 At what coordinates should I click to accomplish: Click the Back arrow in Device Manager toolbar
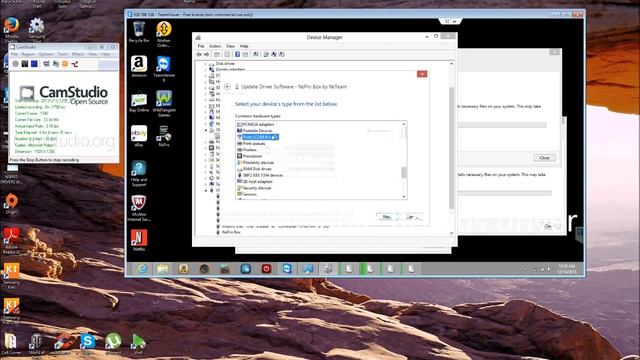coord(199,54)
